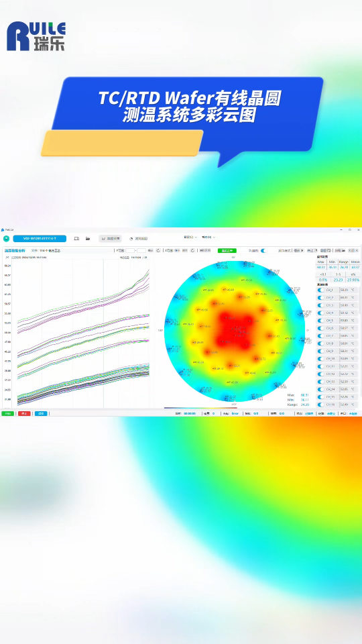
Task: Click the Range: 24.20 readout below the map
Action: click(298, 405)
